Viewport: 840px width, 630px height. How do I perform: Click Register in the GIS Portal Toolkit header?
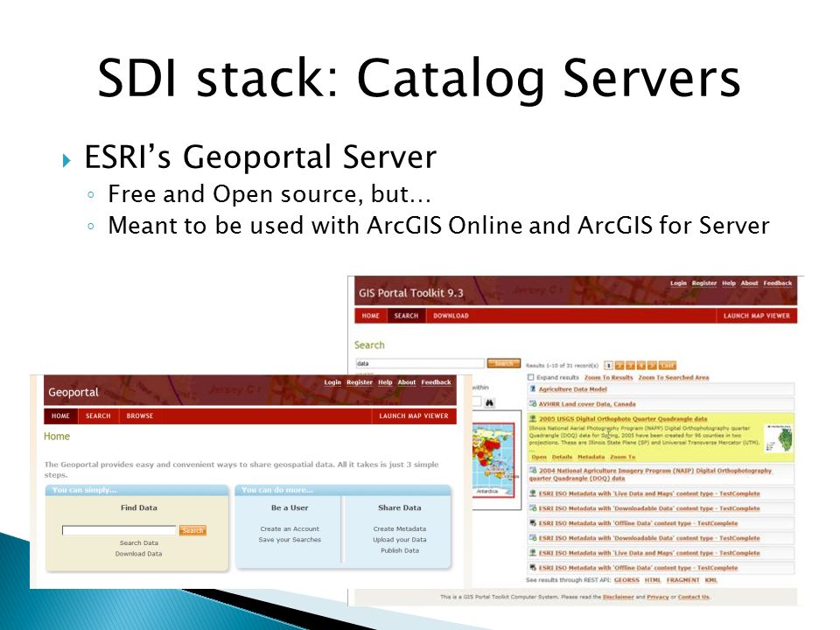point(704,283)
